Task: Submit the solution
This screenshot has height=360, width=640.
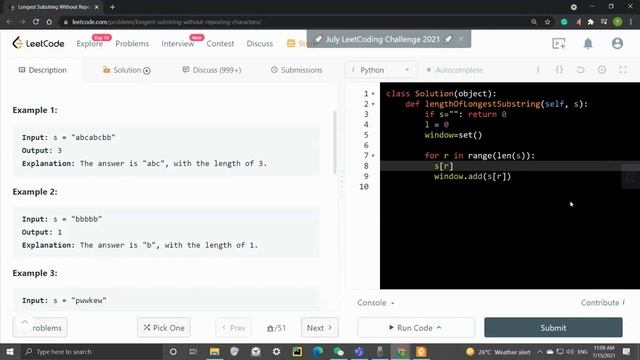Action: point(553,327)
